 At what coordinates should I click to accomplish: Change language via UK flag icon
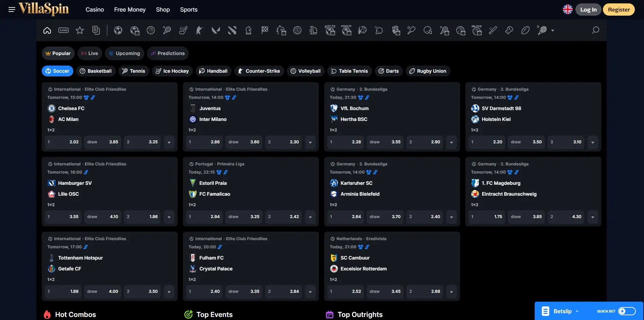click(568, 10)
